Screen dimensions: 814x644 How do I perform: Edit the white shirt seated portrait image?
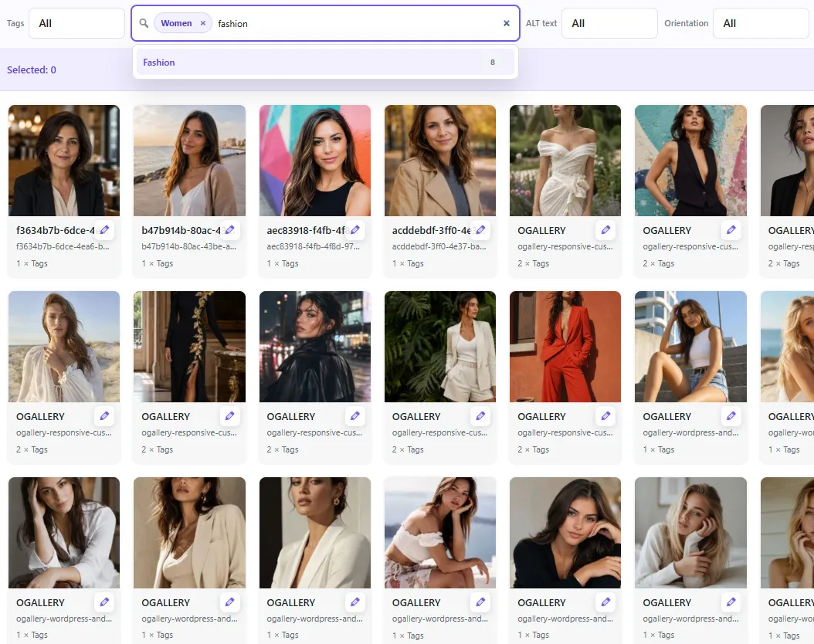coord(104,602)
